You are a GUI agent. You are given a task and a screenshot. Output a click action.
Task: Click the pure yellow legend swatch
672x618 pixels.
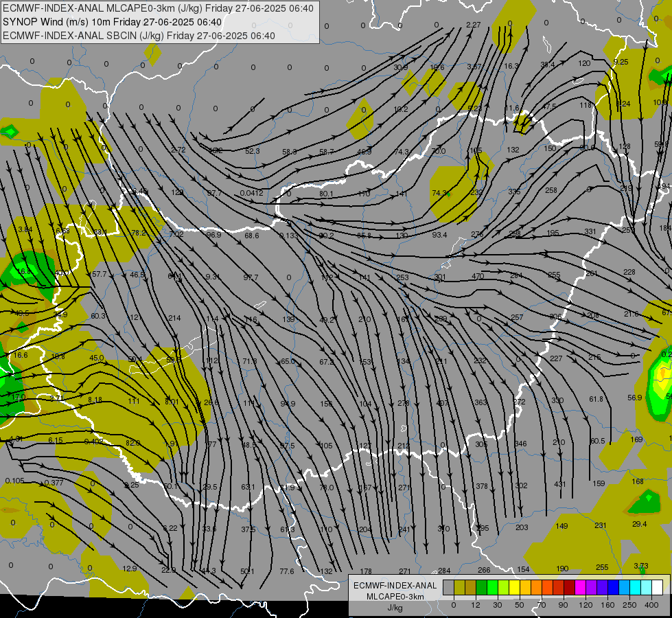(514, 587)
